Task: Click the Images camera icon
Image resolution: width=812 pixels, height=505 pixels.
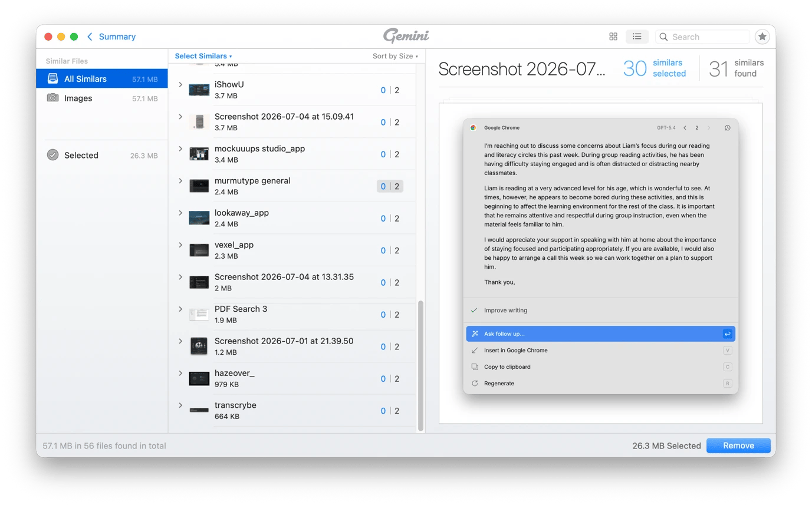Action: [52, 98]
